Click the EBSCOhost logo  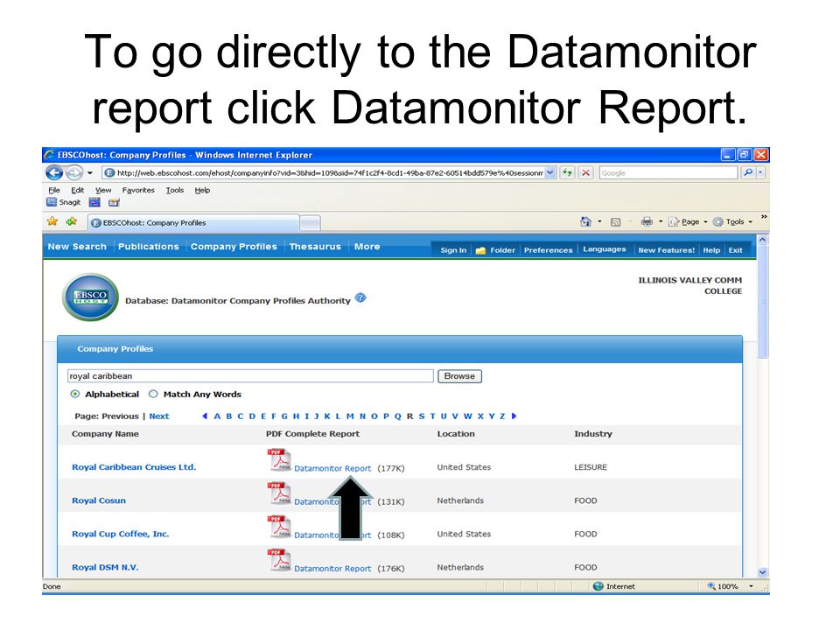point(90,297)
